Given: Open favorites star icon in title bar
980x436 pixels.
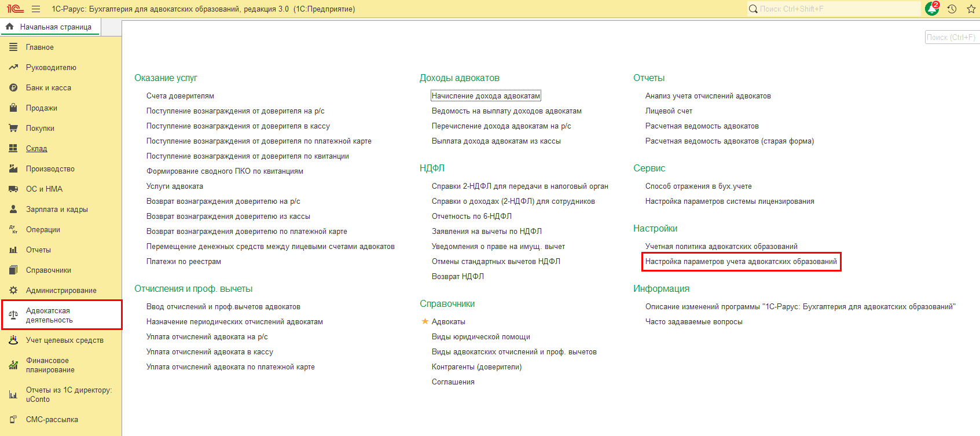Looking at the screenshot, I should tap(971, 9).
